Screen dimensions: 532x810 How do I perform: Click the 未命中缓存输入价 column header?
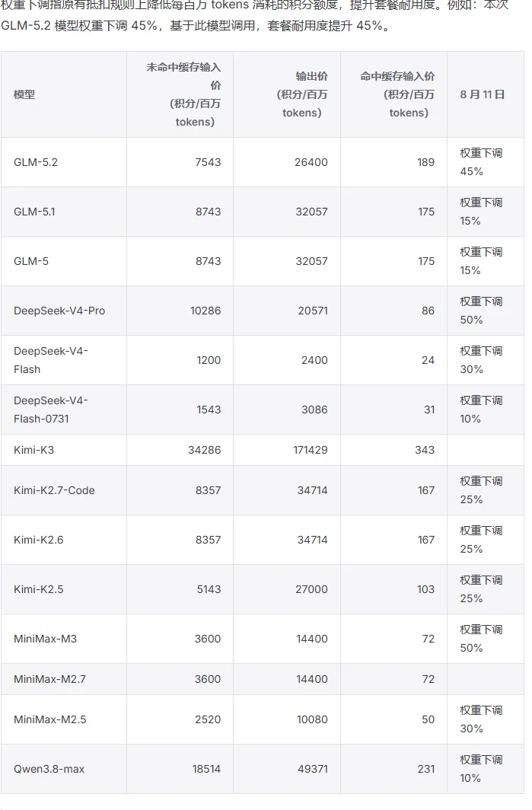pos(180,94)
